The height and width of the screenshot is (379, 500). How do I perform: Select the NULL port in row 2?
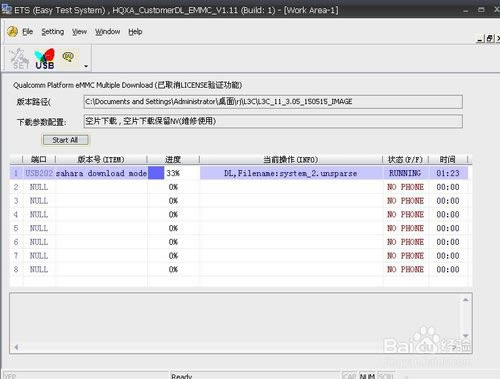pos(39,187)
